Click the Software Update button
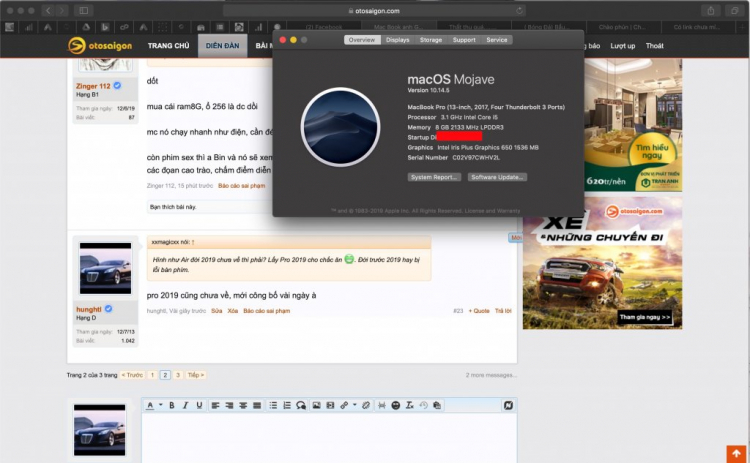The width and height of the screenshot is (750, 463). pos(497,177)
